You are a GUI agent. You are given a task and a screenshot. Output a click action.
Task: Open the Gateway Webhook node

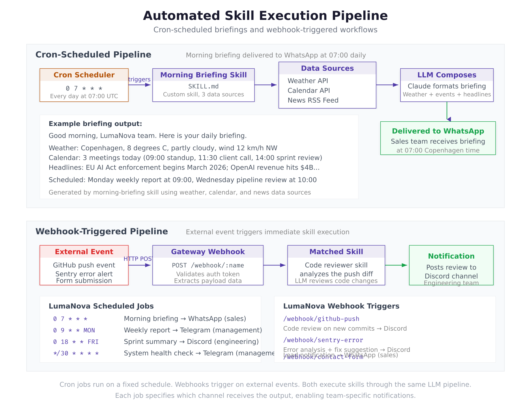click(x=208, y=265)
